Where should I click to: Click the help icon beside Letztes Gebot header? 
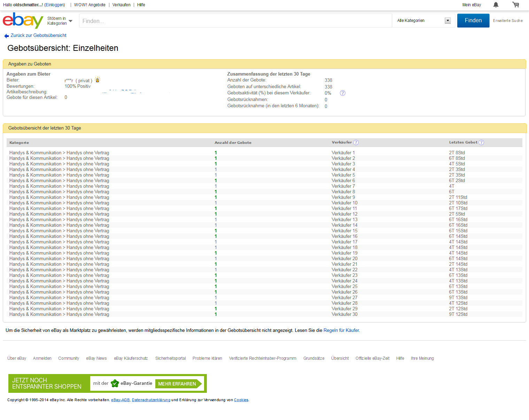[481, 142]
